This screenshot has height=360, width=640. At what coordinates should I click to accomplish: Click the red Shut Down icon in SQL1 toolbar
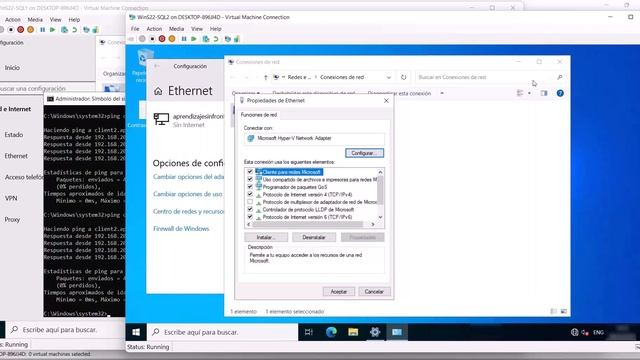coord(20,30)
